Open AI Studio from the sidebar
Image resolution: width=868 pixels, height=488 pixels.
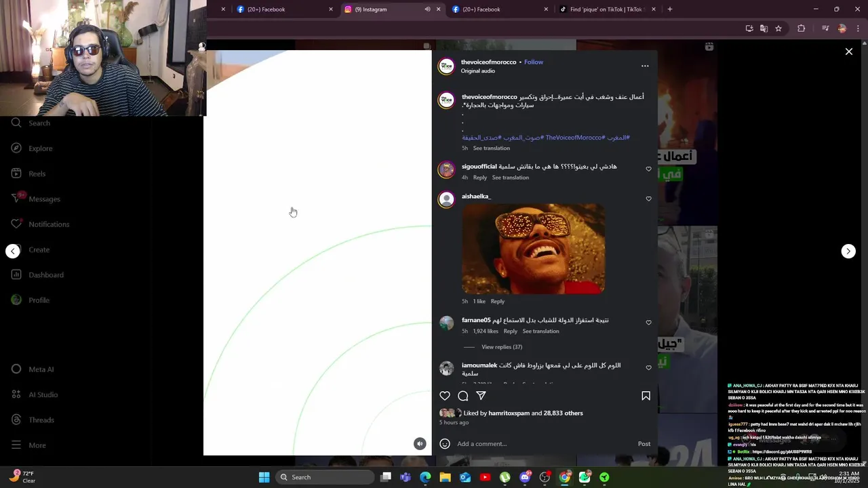coord(35,394)
